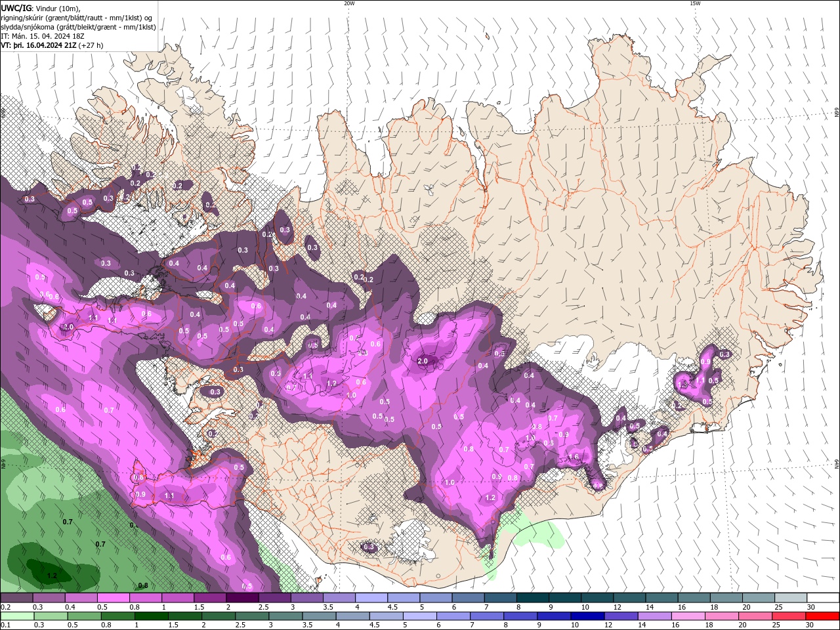Viewport: 840px width, 630px height.
Task: Click the rain scale swatch starting at 6
Action: click(x=453, y=616)
